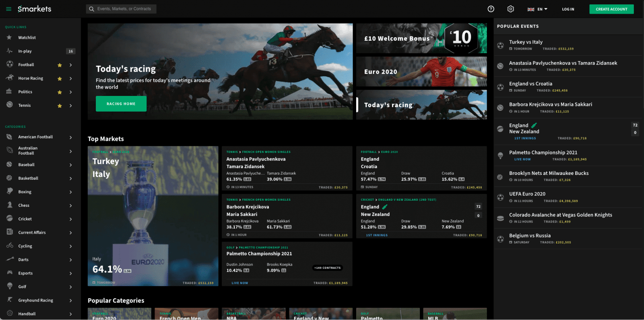This screenshot has width=644, height=320.
Task: Click the Boxing glove icon
Action: coord(10,191)
